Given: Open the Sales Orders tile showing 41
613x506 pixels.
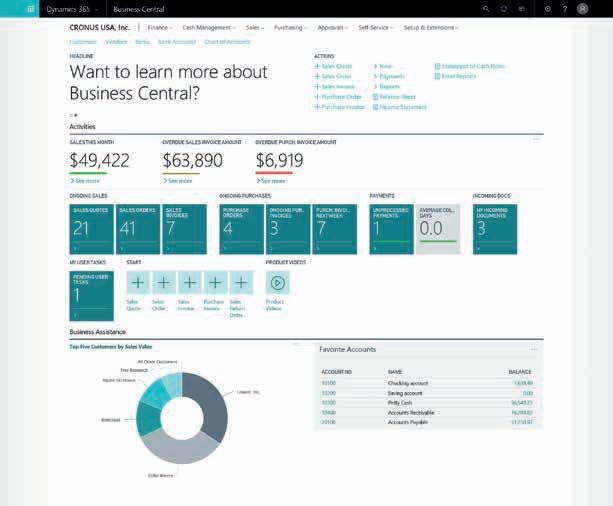Looking at the screenshot, I should 138,229.
